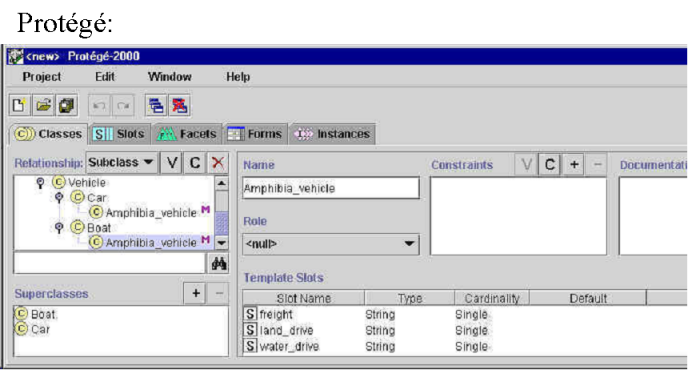Click the Documentation text box
688x370 pixels.
coord(653,216)
